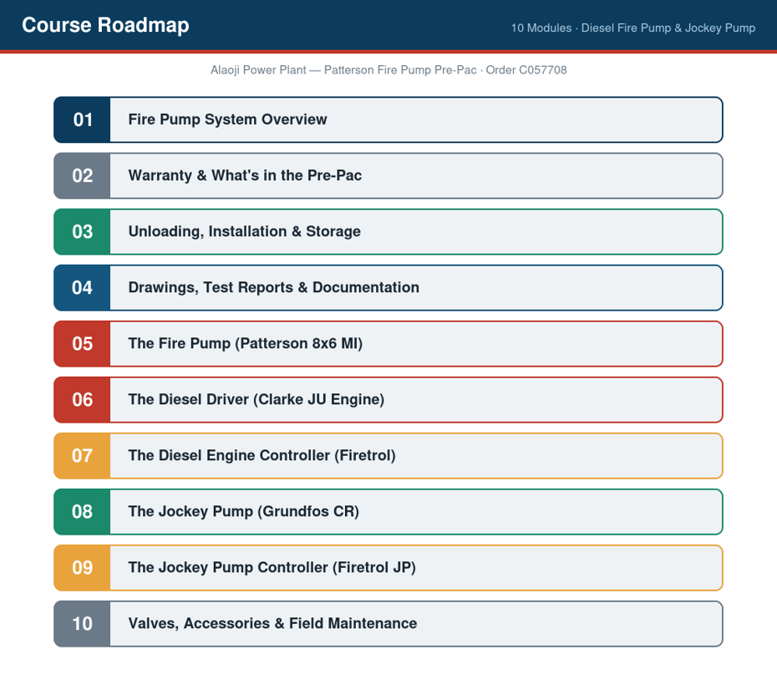
Task: Select module 10 Valves, Accessories & Field Maintenance
Action: click(388, 624)
